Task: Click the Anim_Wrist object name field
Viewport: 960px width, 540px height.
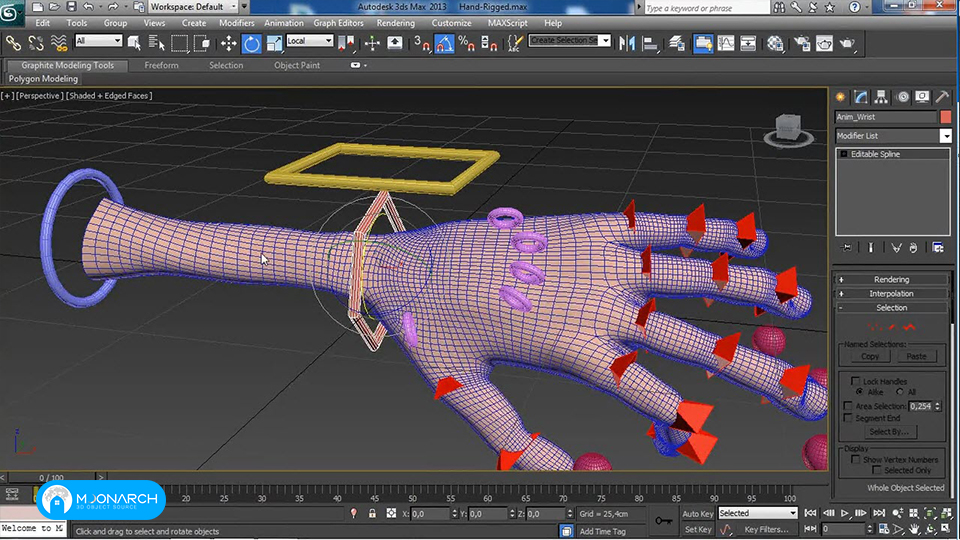Action: tap(886, 117)
